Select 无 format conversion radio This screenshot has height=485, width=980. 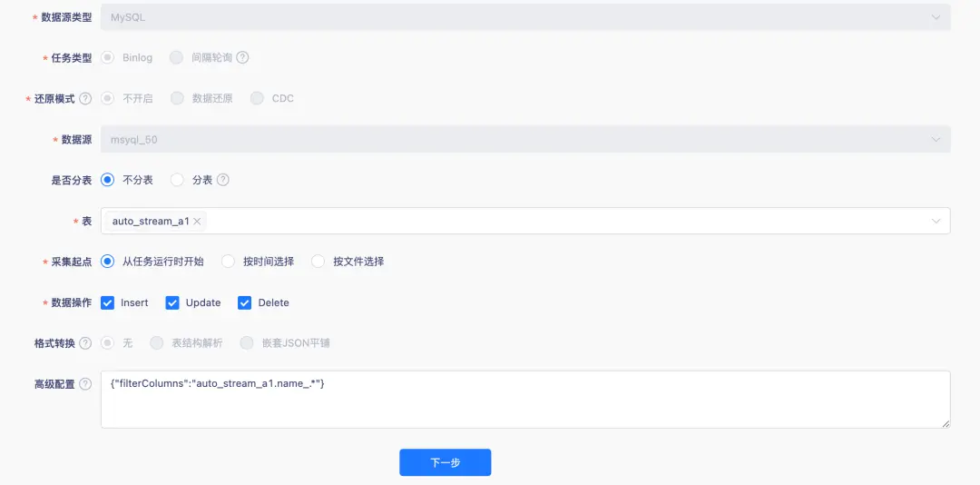107,343
